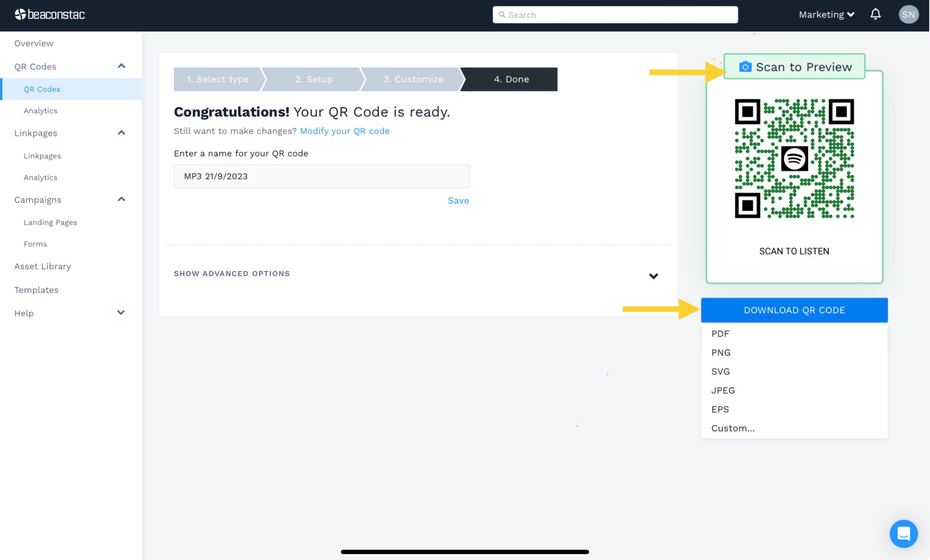Viewport: 930px width, 560px height.
Task: Collapse the Campaigns sidebar section
Action: coord(121,199)
